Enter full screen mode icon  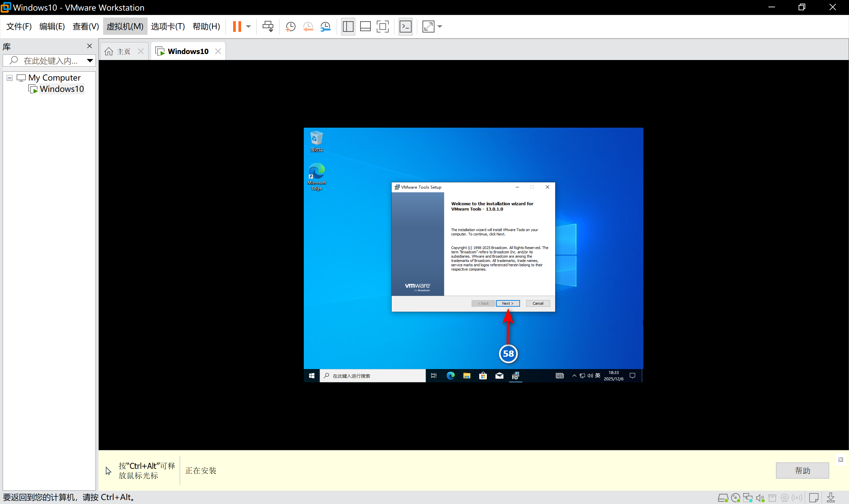click(x=382, y=26)
